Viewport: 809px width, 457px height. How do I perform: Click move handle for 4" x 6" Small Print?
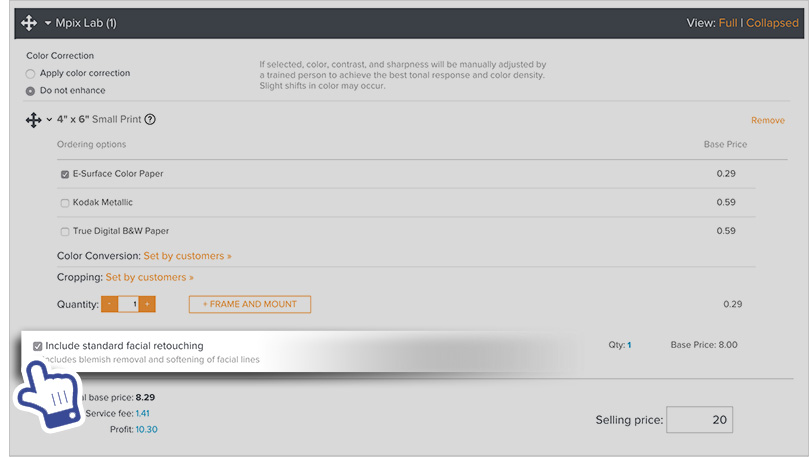pos(34,120)
